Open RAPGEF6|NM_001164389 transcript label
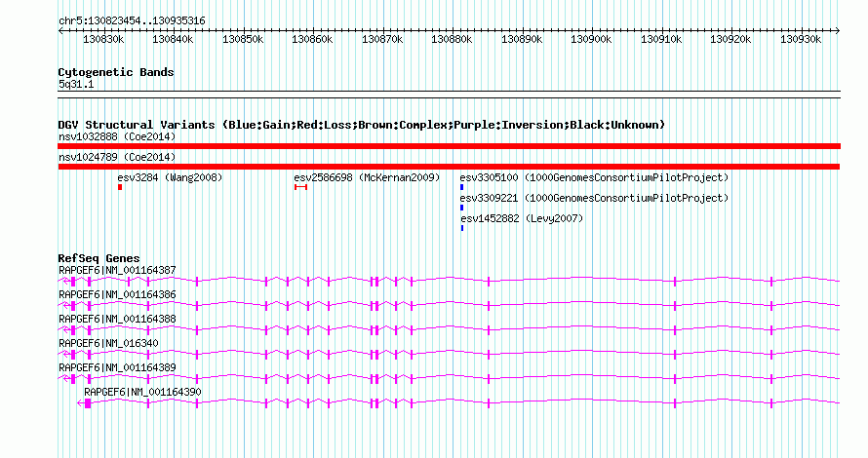 click(117, 367)
